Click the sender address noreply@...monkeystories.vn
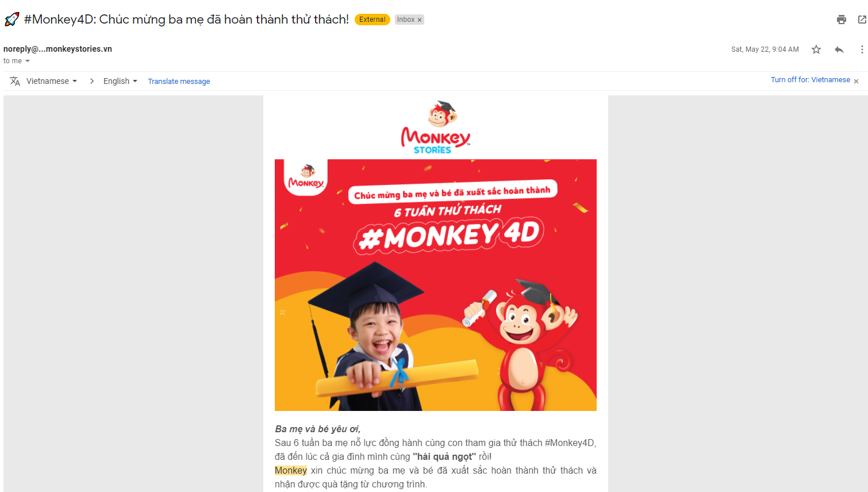 pos(57,49)
